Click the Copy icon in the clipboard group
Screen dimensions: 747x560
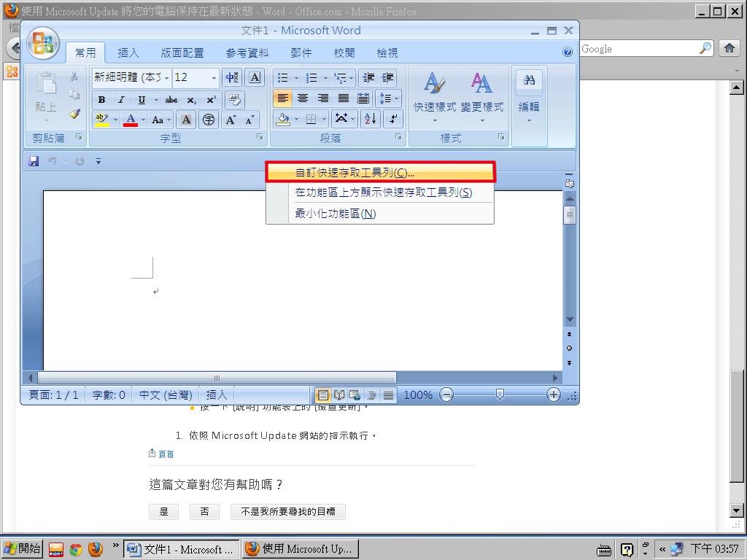74,94
